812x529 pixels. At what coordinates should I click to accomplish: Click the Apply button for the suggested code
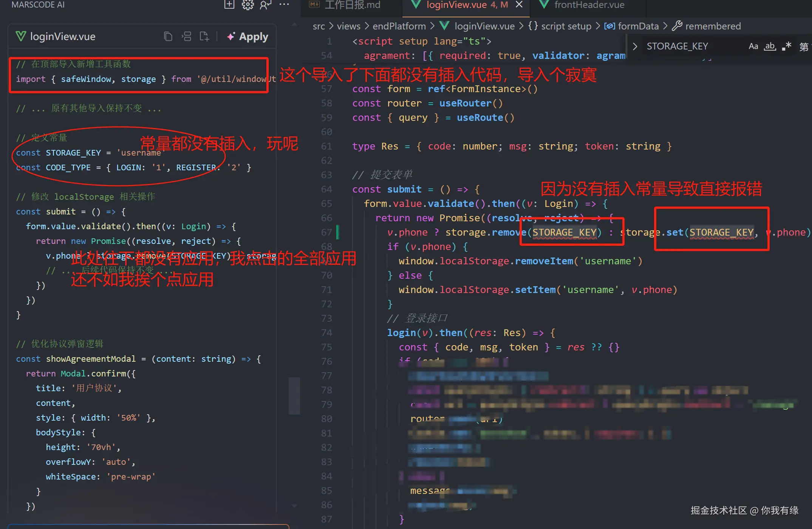(247, 36)
